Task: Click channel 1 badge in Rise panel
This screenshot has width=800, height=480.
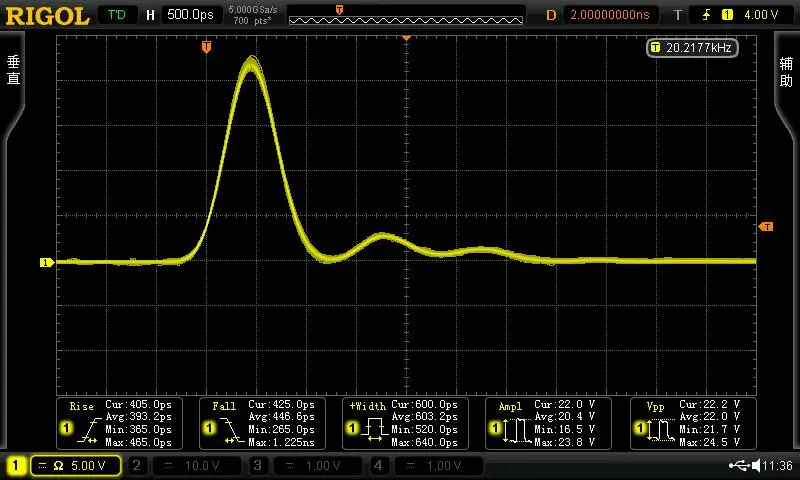Action: tap(66, 428)
